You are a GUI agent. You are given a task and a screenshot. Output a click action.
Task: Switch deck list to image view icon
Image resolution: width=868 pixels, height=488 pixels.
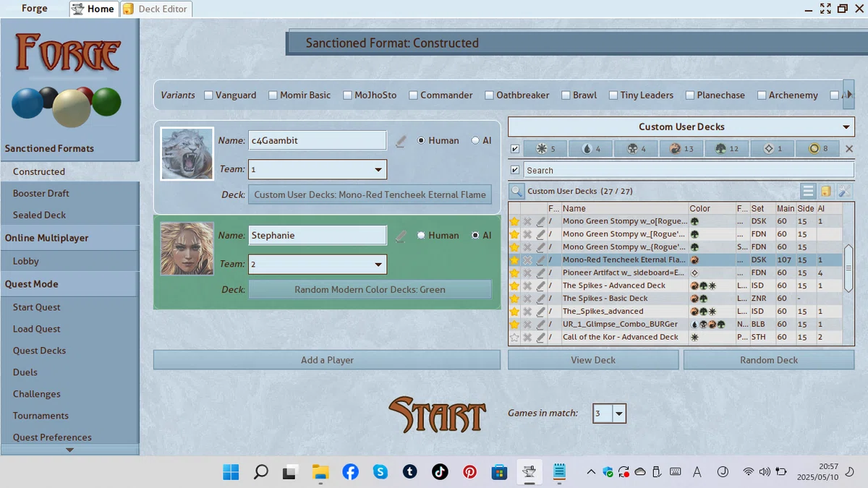click(826, 192)
